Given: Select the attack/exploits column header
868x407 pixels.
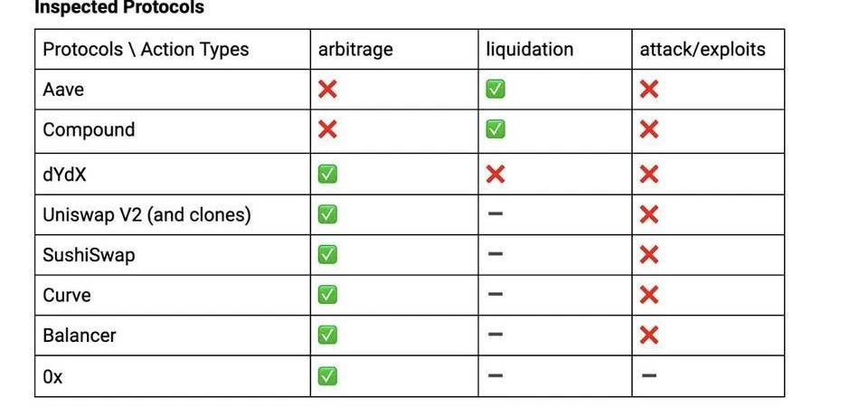Looking at the screenshot, I should click(703, 49).
